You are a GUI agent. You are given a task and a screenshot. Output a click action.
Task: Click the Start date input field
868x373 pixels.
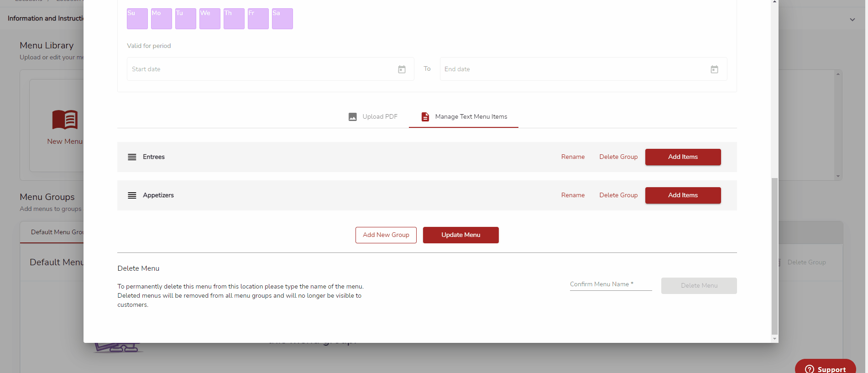coord(270,69)
